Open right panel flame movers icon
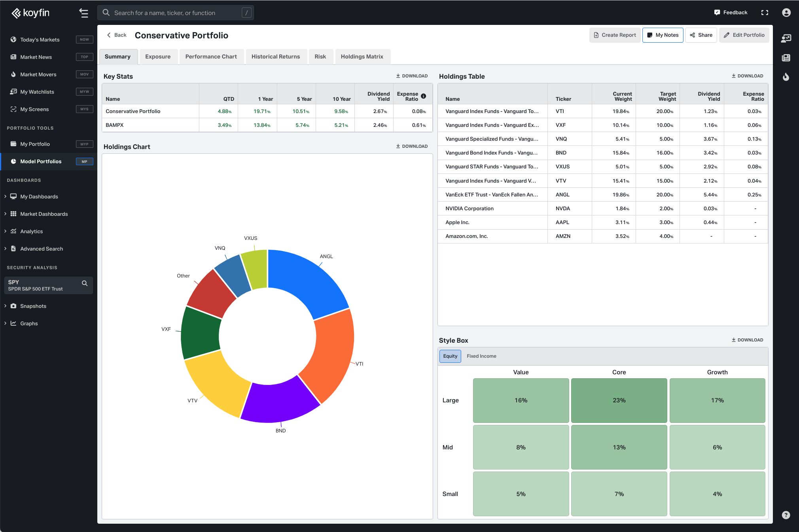This screenshot has width=799, height=532. click(786, 77)
